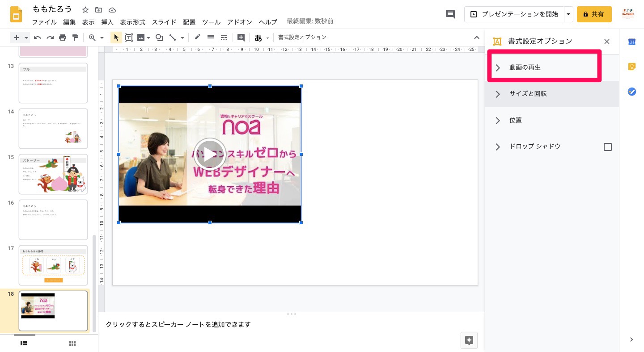Click the insert image icon
This screenshot has height=352, width=644.
click(141, 38)
